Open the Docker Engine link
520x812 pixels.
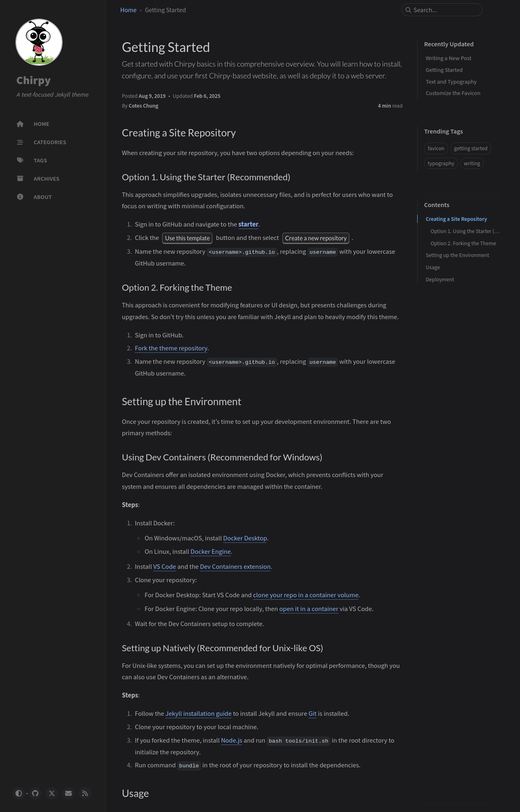click(x=210, y=552)
